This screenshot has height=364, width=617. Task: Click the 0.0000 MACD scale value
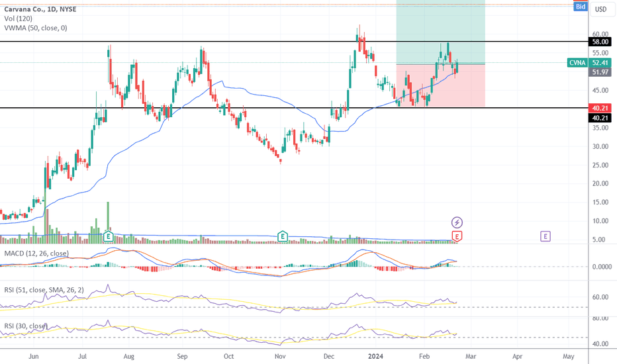click(602, 267)
